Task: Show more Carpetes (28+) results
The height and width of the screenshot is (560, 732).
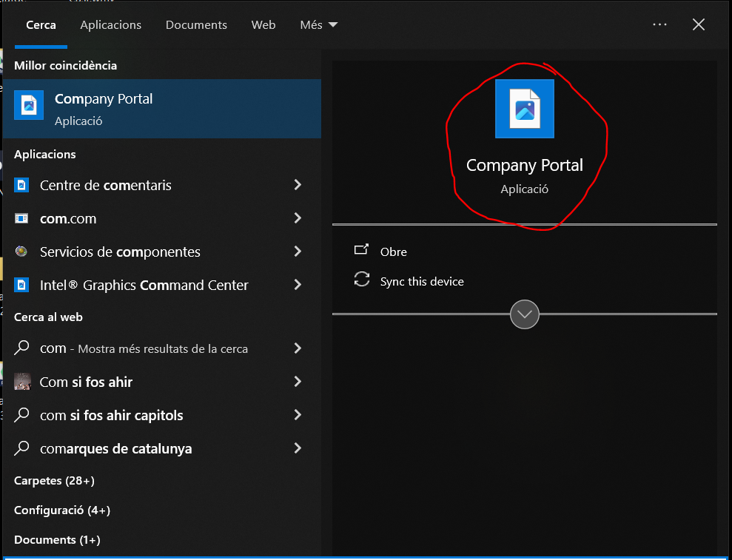Action: [55, 481]
